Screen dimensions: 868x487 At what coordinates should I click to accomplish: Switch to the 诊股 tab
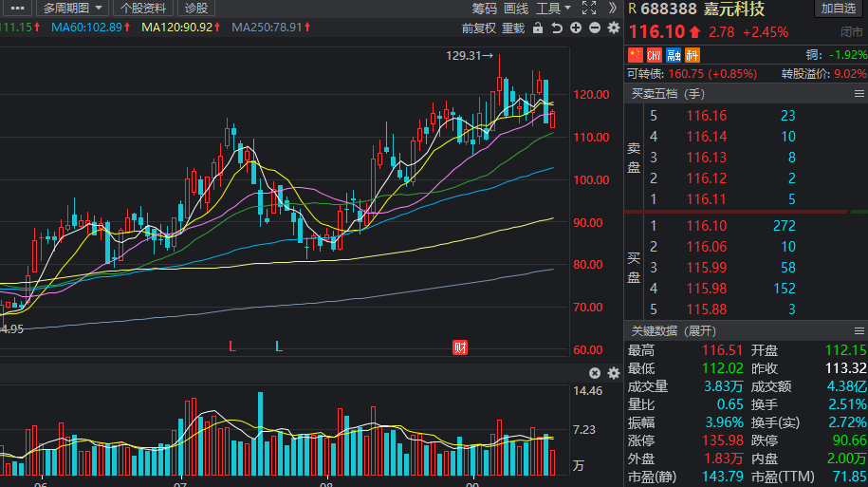click(x=196, y=9)
